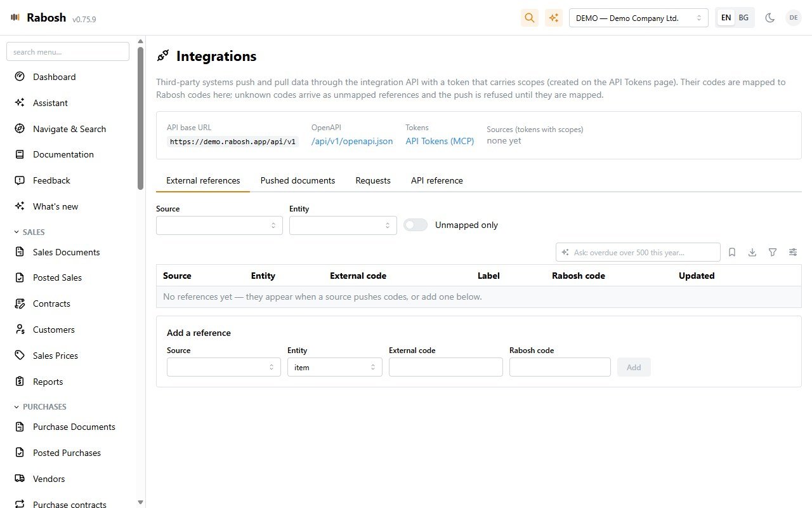Click the Customers people icon
The height and width of the screenshot is (508, 812).
point(20,330)
